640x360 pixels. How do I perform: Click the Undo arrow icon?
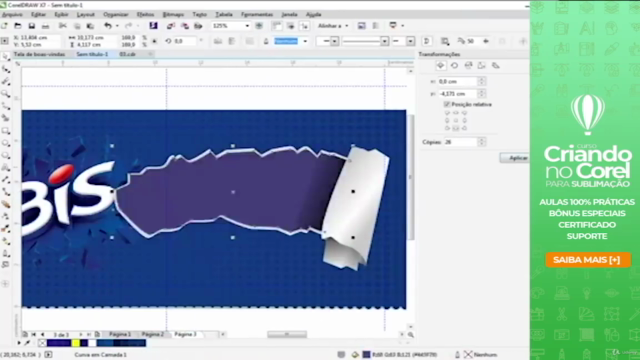point(108,26)
